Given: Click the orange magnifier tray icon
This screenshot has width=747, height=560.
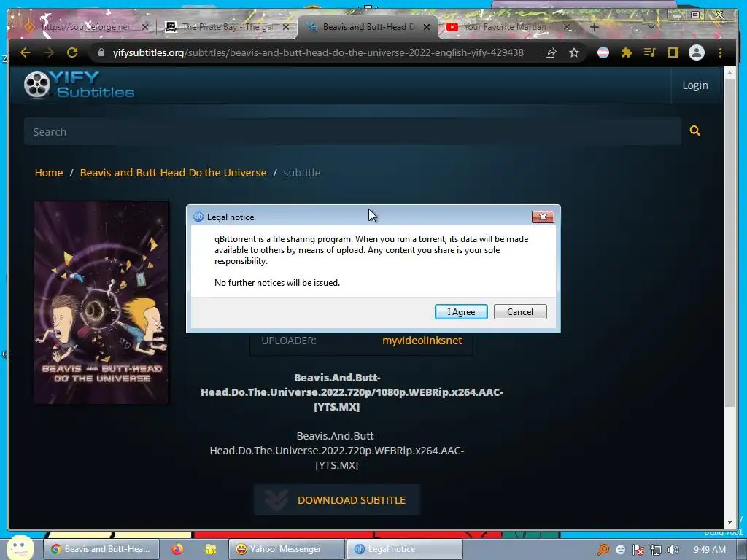Looking at the screenshot, I should [603, 550].
